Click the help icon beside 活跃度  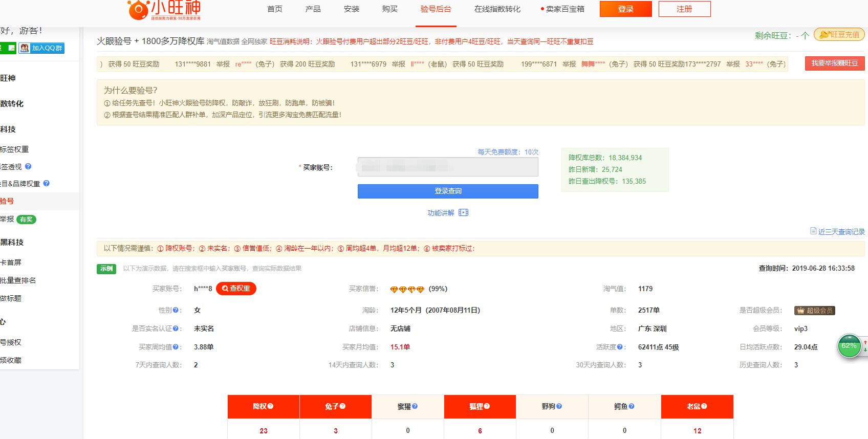coord(620,347)
